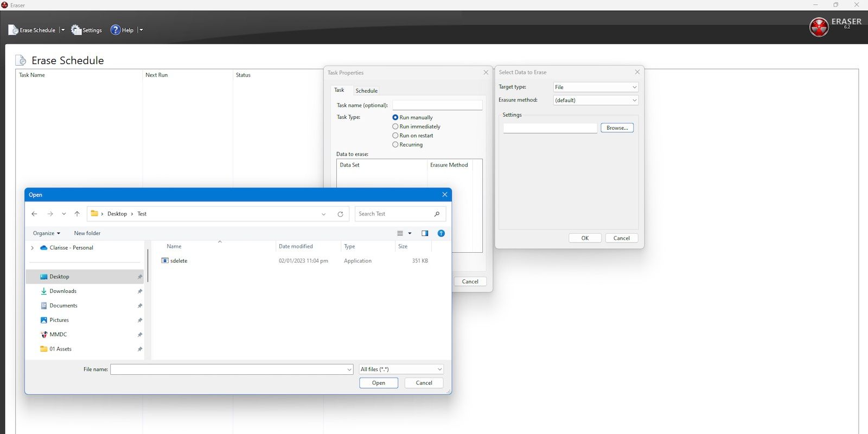The height and width of the screenshot is (434, 868).
Task: Open the Target type dropdown
Action: [x=596, y=87]
